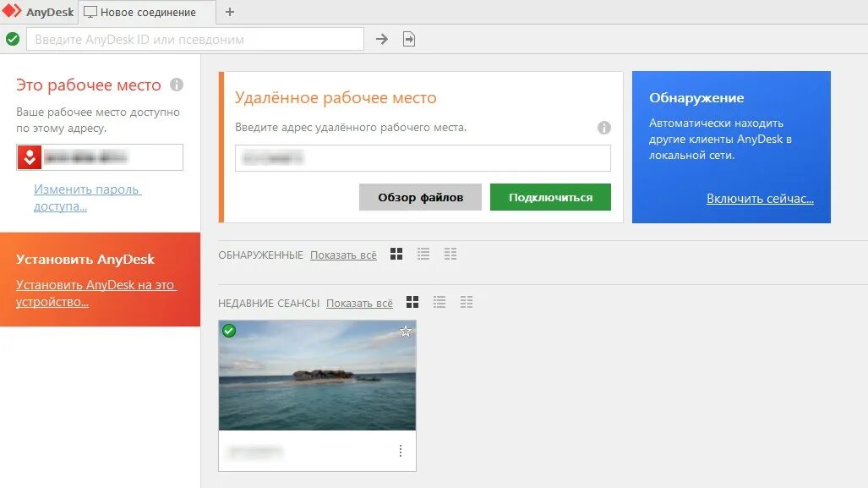The height and width of the screenshot is (488, 868).
Task: Click Установить AnyDesk на это устройство link
Action: tap(96, 293)
